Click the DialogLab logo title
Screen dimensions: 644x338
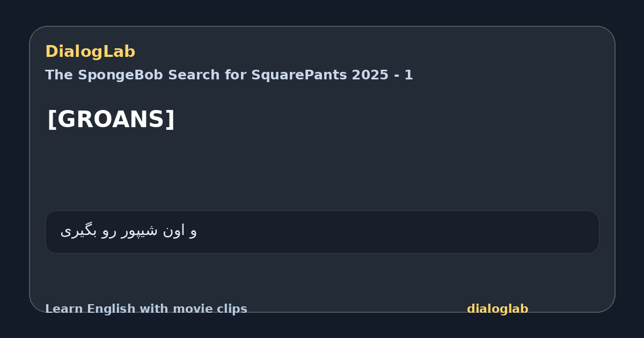point(90,52)
